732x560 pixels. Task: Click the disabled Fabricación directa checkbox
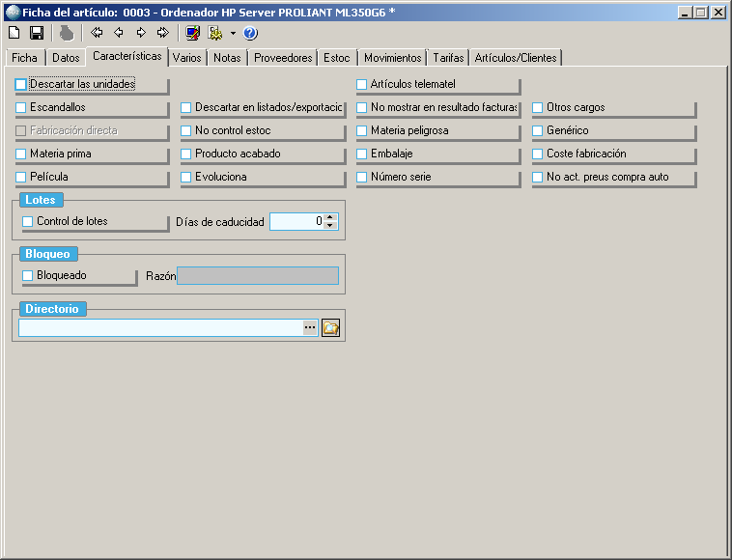pos(20,130)
